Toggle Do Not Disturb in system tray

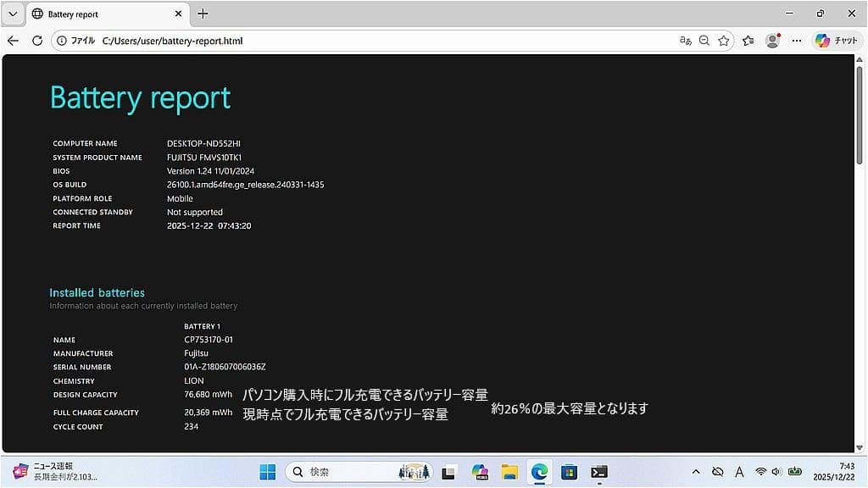pyautogui.click(x=717, y=471)
